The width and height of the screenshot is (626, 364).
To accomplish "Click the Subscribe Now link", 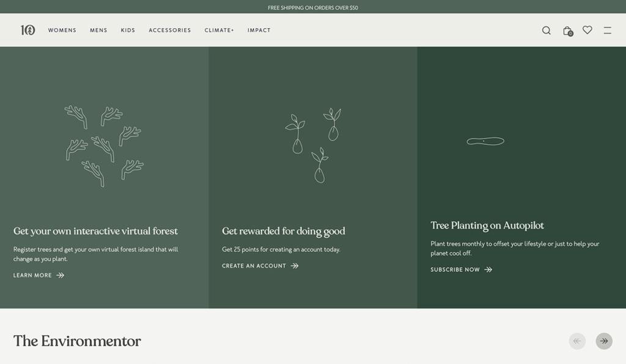I will tap(455, 269).
